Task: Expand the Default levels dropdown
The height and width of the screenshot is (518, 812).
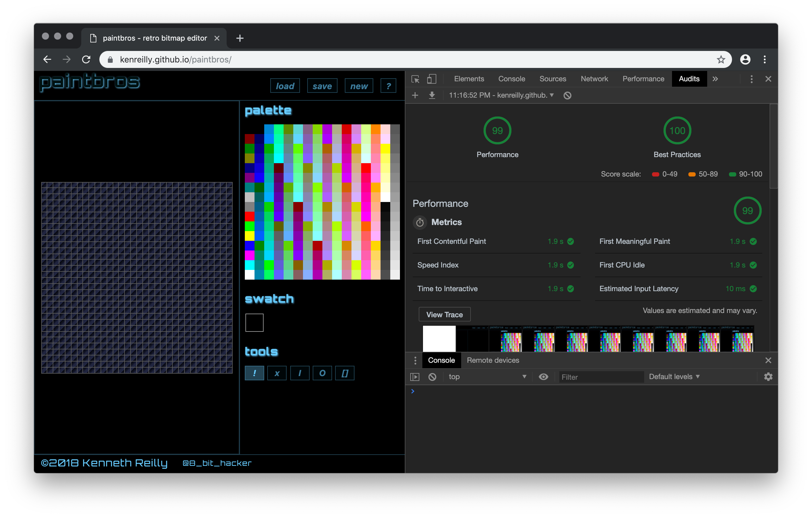Action: [x=674, y=377]
